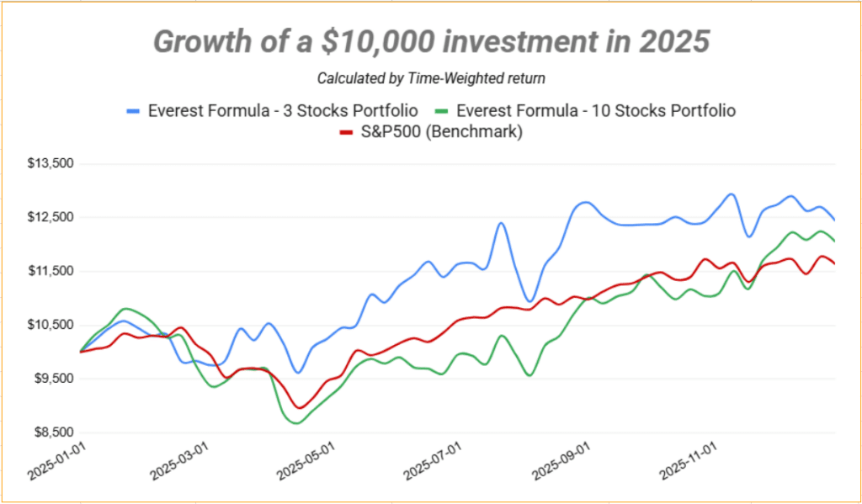Click the $13,500 y-axis label
Screen dimensions: 862x504
[50, 163]
